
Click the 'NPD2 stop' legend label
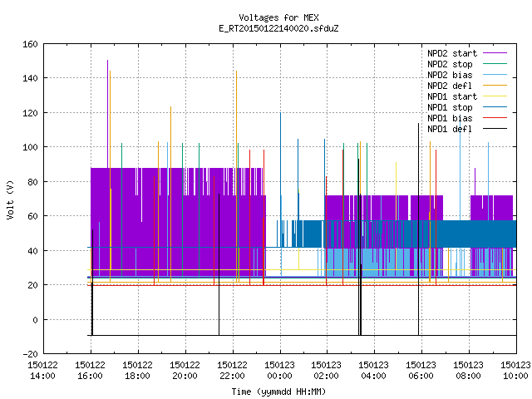[x=450, y=64]
